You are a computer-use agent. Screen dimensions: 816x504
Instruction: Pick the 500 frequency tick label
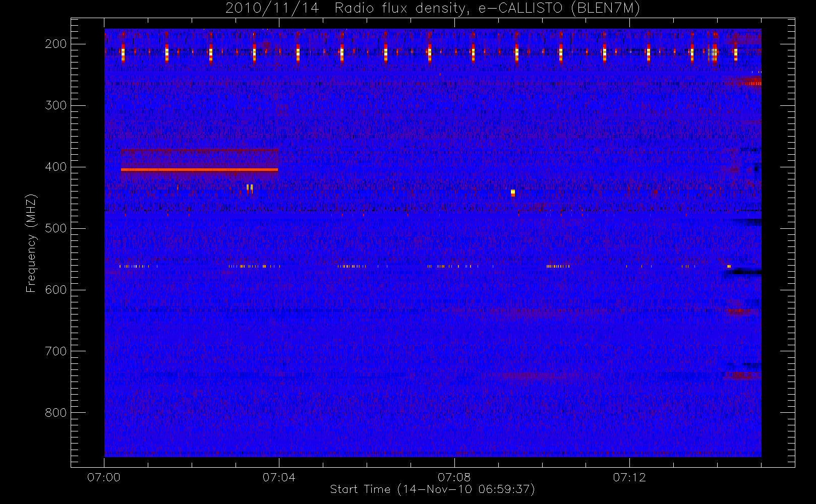[55, 228]
